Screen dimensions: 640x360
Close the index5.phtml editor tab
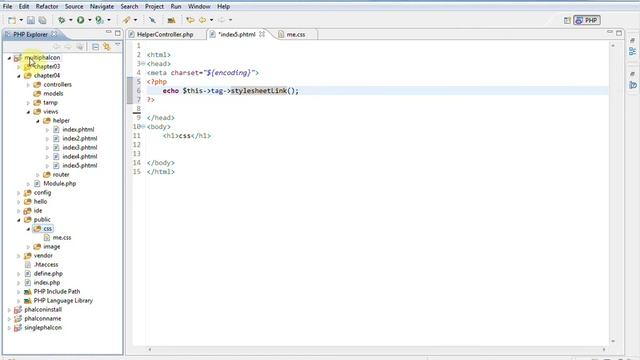coord(262,34)
